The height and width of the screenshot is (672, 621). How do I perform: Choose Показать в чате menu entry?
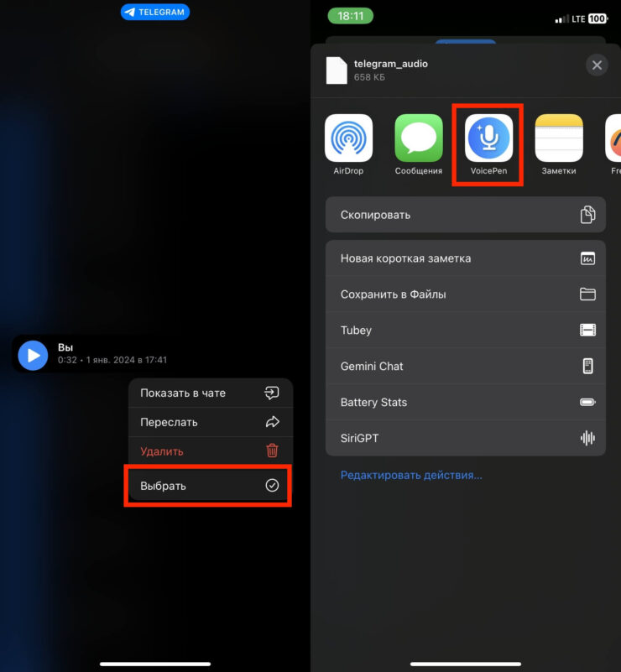[x=211, y=393]
